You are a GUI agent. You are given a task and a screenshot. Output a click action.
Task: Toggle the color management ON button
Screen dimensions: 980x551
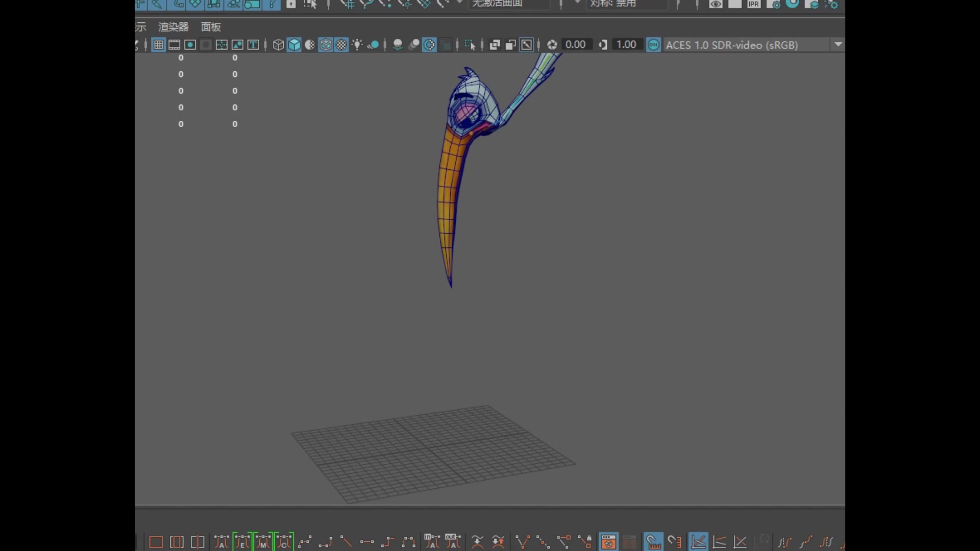[653, 45]
